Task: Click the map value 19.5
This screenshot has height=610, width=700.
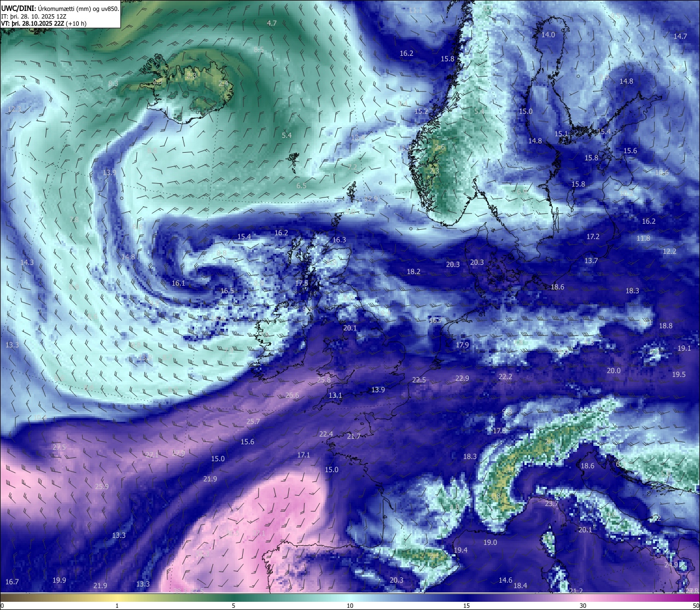Action: [679, 374]
